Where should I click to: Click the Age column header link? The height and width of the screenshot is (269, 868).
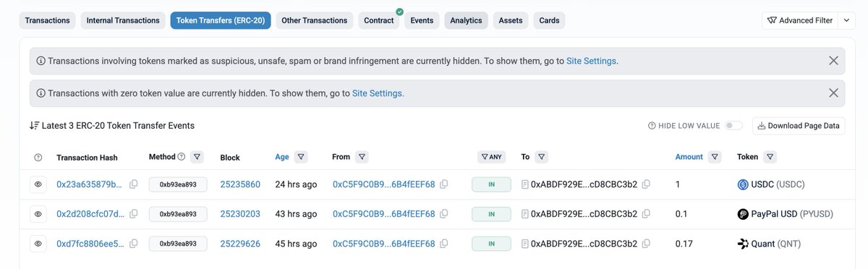[282, 157]
